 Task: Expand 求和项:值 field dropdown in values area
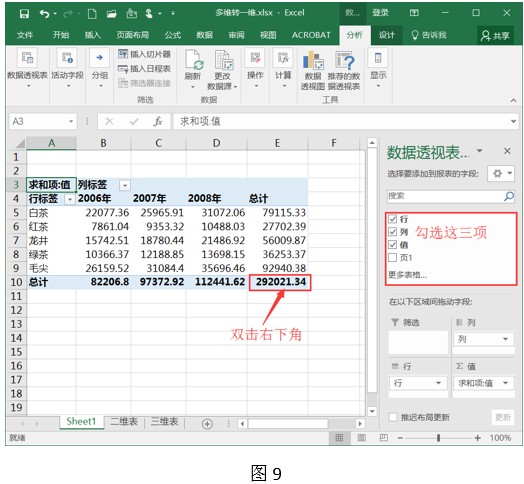pyautogui.click(x=506, y=383)
